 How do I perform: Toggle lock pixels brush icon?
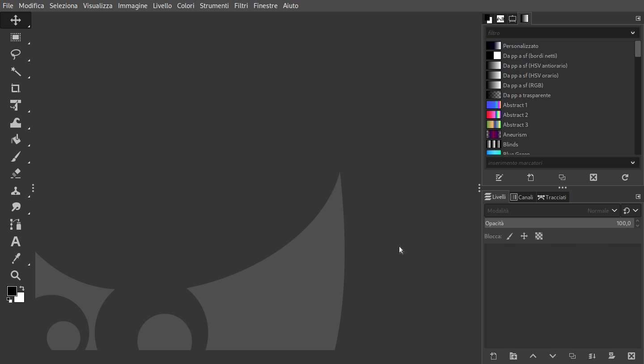pyautogui.click(x=509, y=236)
